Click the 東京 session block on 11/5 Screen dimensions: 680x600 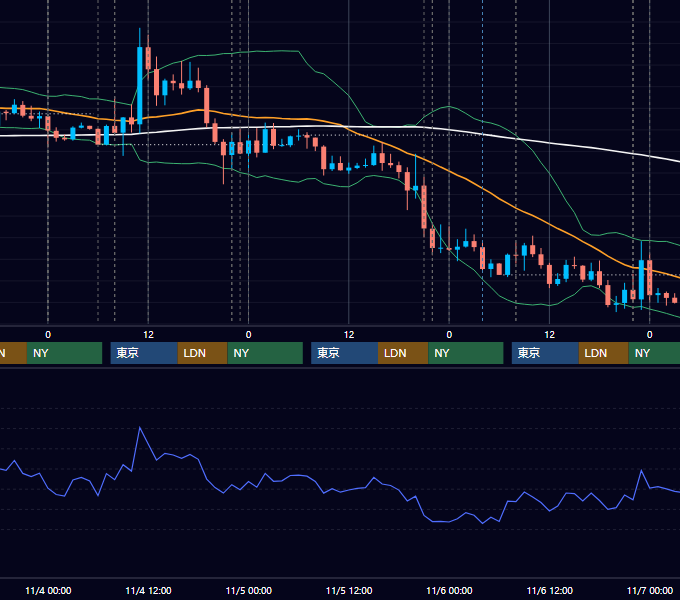345,353
